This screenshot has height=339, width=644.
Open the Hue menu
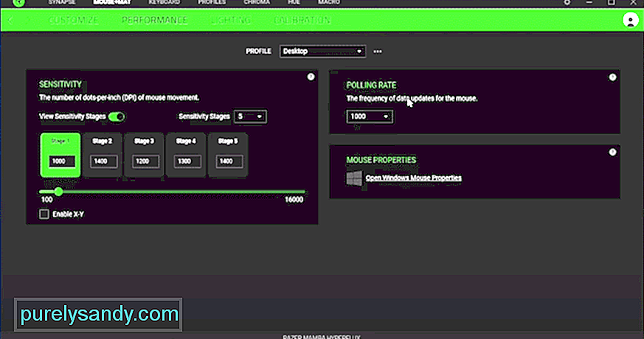(294, 2)
